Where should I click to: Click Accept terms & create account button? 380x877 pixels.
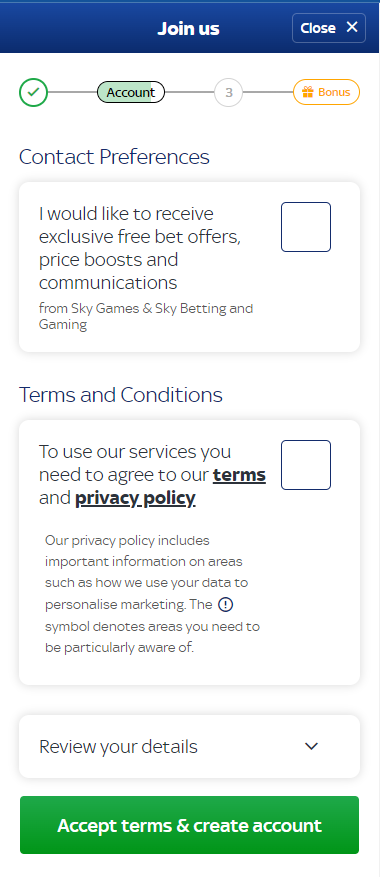(189, 825)
